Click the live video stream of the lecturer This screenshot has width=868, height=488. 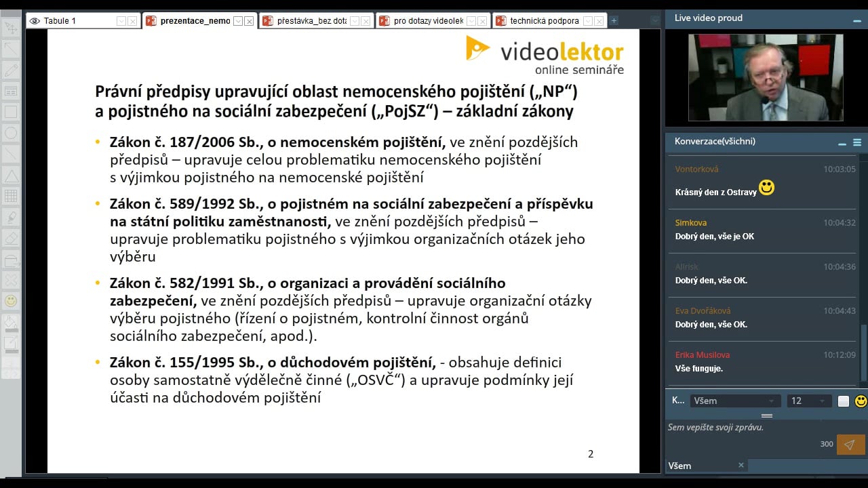point(766,77)
